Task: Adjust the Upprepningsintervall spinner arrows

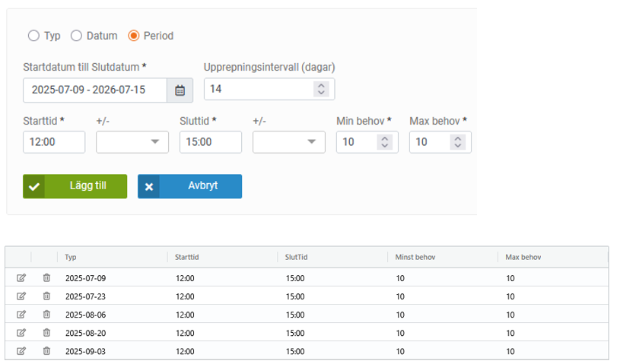Action: 321,90
